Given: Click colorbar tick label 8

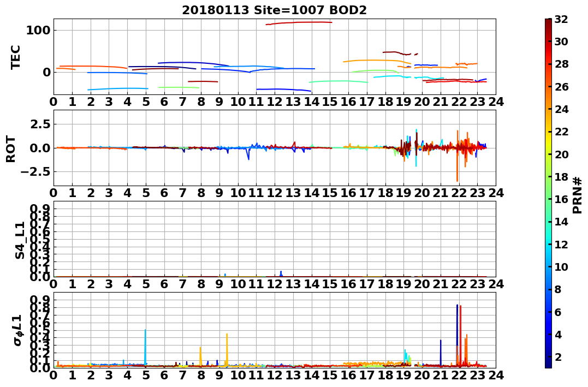Looking at the screenshot, I should click(558, 289).
